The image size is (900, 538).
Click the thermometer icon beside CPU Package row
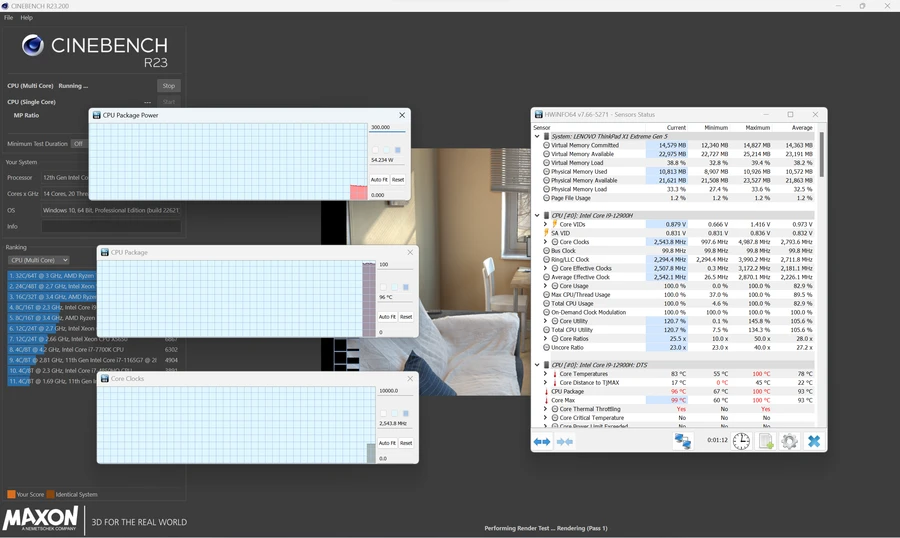546,392
